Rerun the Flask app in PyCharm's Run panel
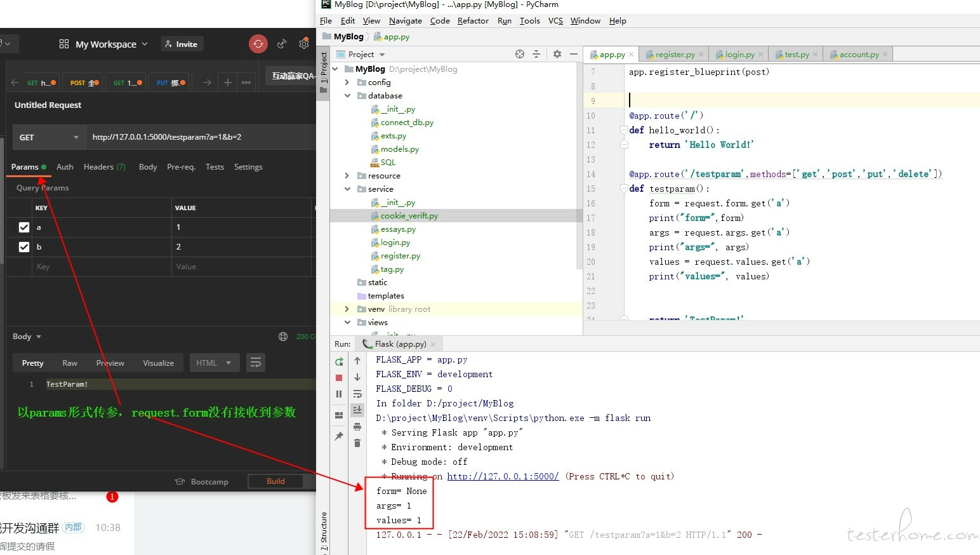Viewport: 980px width, 555px height. [x=339, y=361]
